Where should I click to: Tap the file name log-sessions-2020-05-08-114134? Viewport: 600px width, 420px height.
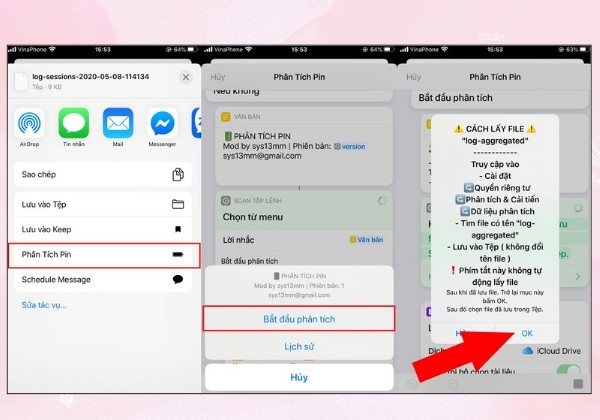(x=91, y=77)
